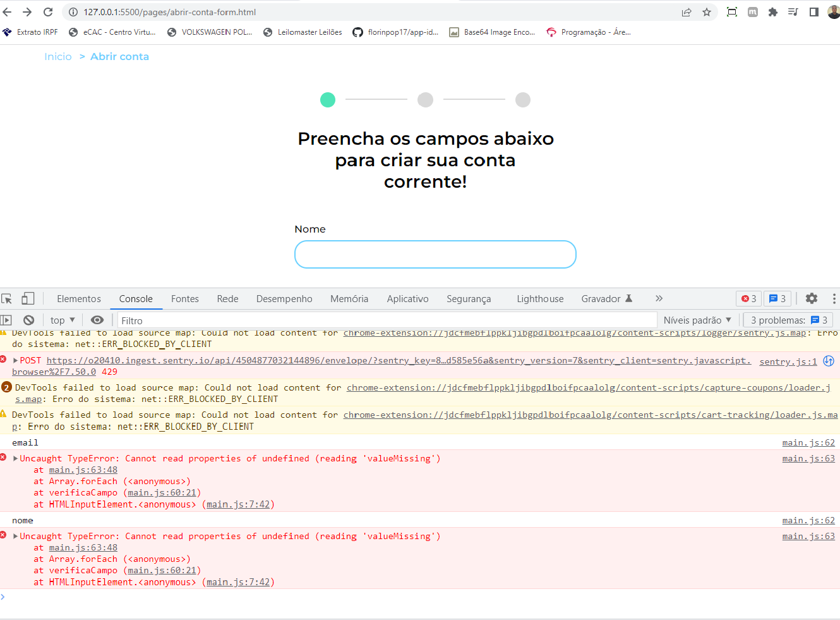Image resolution: width=840 pixels, height=620 pixels.
Task: Switch to the Console tab
Action: click(136, 299)
